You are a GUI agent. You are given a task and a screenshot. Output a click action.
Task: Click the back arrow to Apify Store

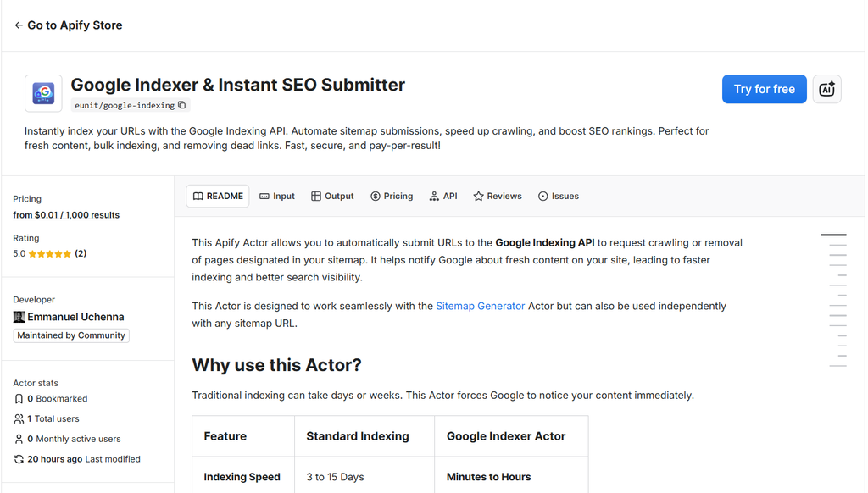tap(19, 25)
